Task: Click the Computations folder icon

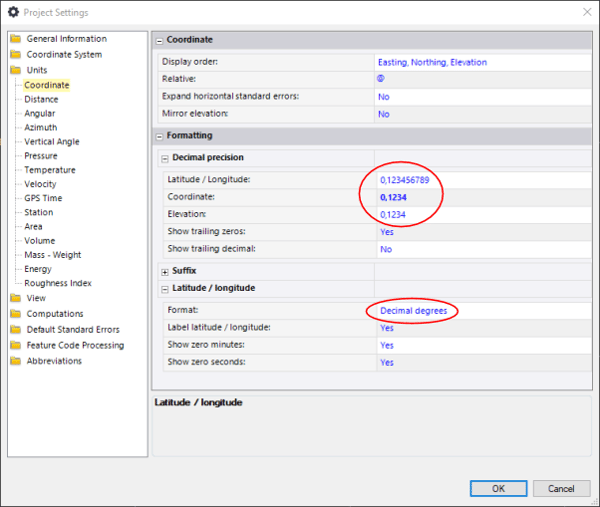Action: click(15, 314)
